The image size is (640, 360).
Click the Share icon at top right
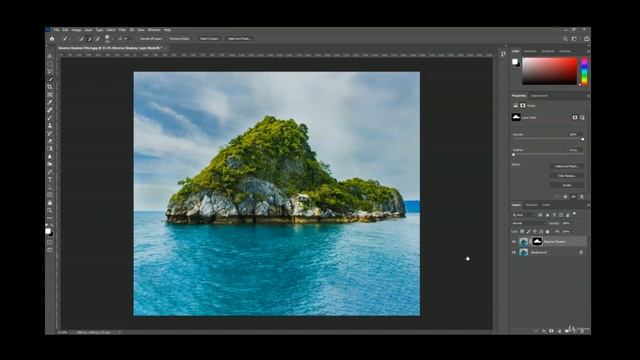pyautogui.click(x=587, y=39)
